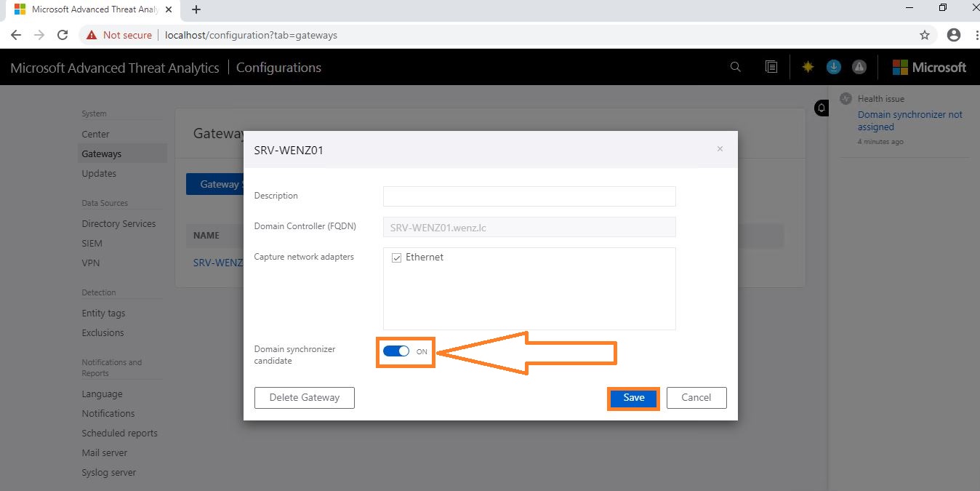Open the gray warning triangle icon in header
The width and height of the screenshot is (980, 491).
[859, 67]
